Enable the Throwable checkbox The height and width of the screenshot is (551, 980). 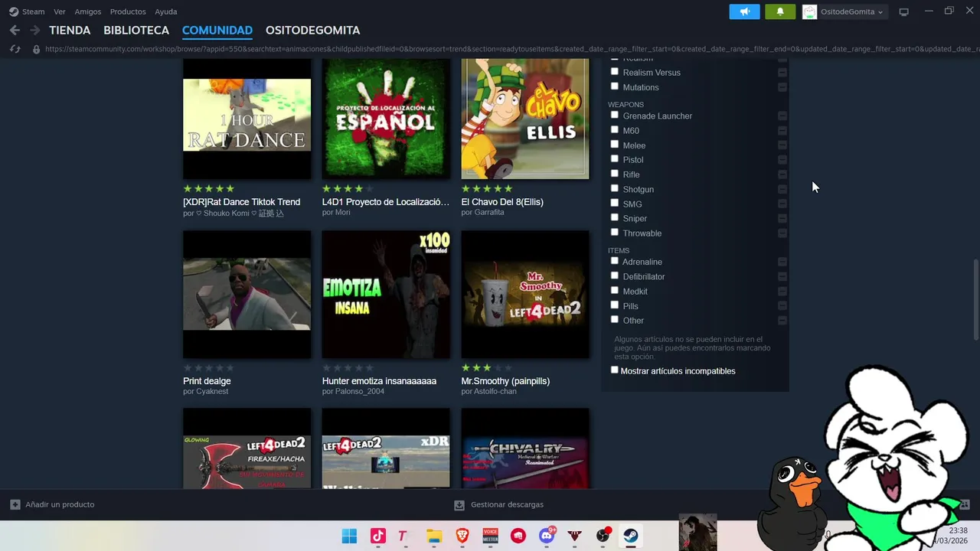tap(614, 232)
